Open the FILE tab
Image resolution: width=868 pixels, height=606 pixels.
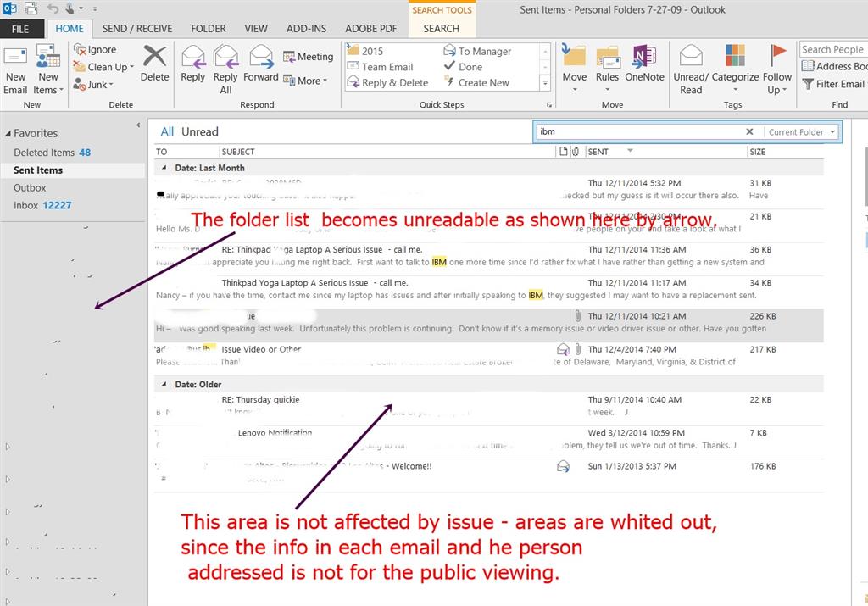tap(20, 29)
